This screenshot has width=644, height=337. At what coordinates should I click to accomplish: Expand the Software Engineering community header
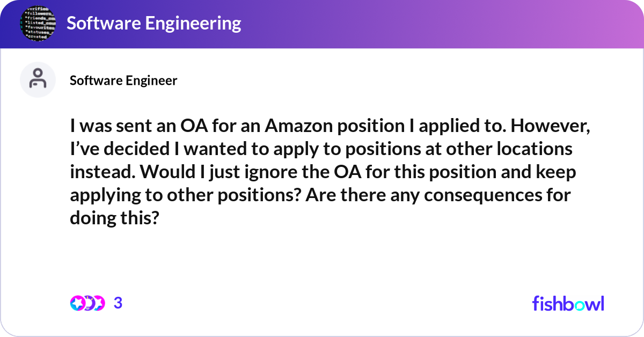point(152,23)
